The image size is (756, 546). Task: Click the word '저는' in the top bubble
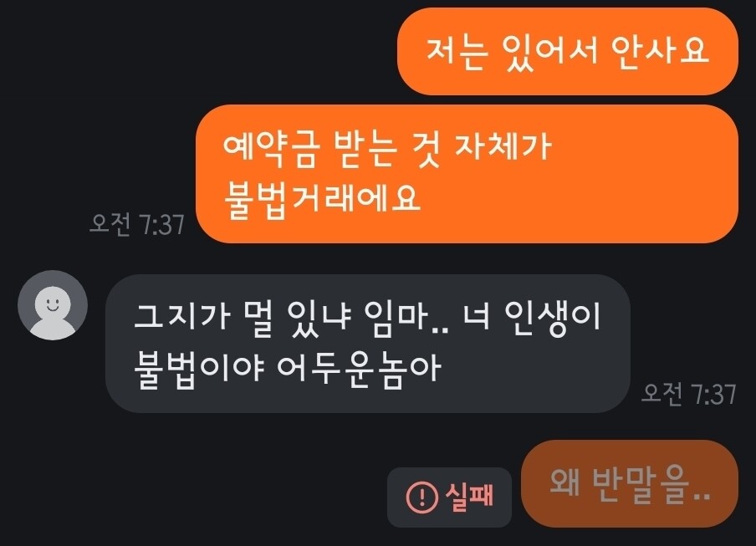456,52
